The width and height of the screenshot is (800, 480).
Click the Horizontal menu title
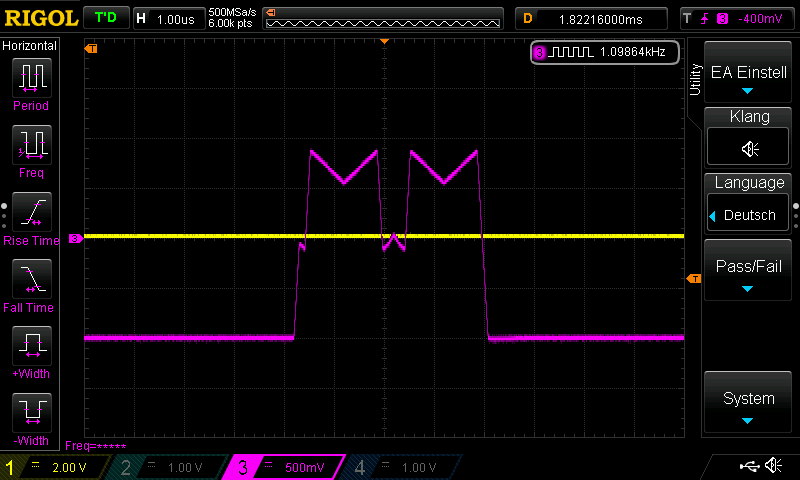[30, 46]
